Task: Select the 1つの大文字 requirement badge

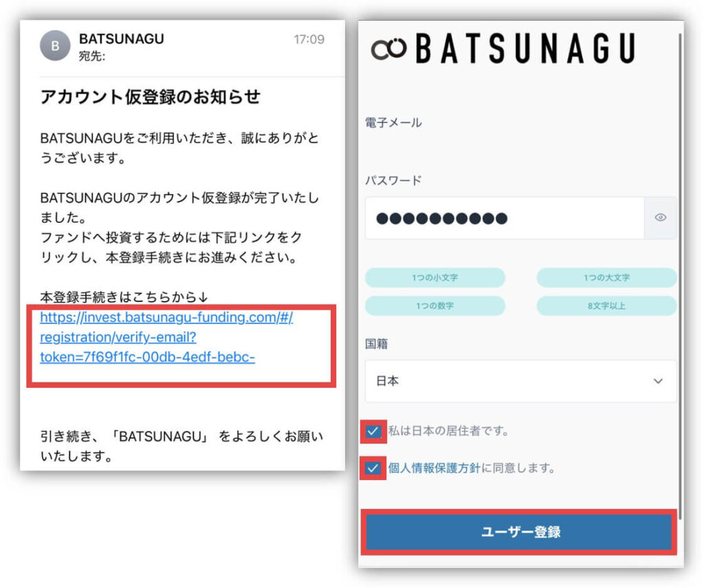Action: coord(606,278)
